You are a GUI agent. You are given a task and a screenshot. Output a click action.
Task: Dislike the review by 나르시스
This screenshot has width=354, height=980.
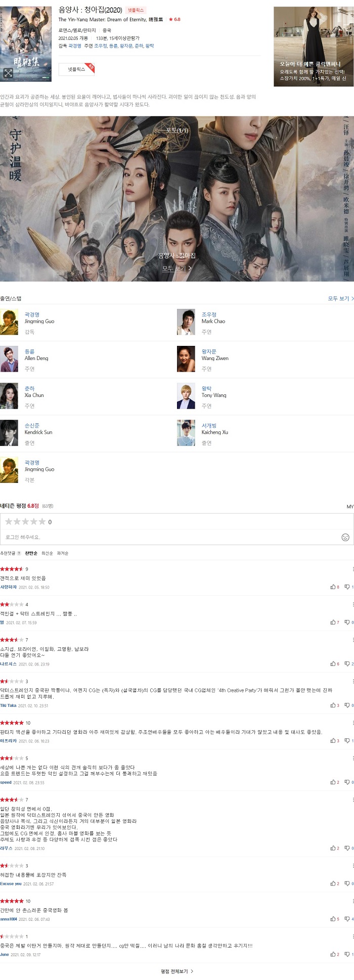click(x=348, y=664)
